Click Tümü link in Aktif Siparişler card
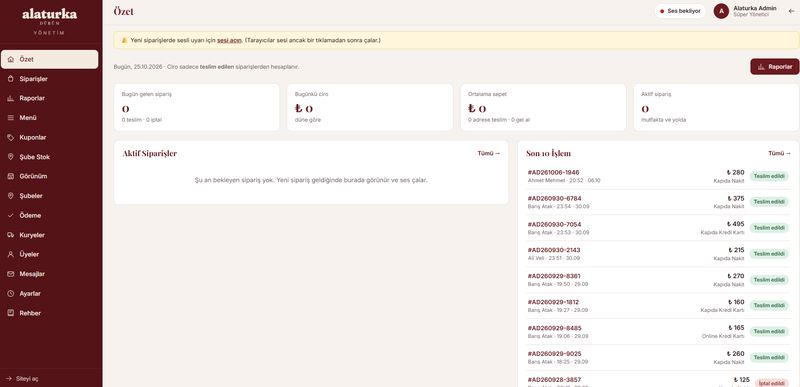This screenshot has width=800, height=387. (x=489, y=153)
